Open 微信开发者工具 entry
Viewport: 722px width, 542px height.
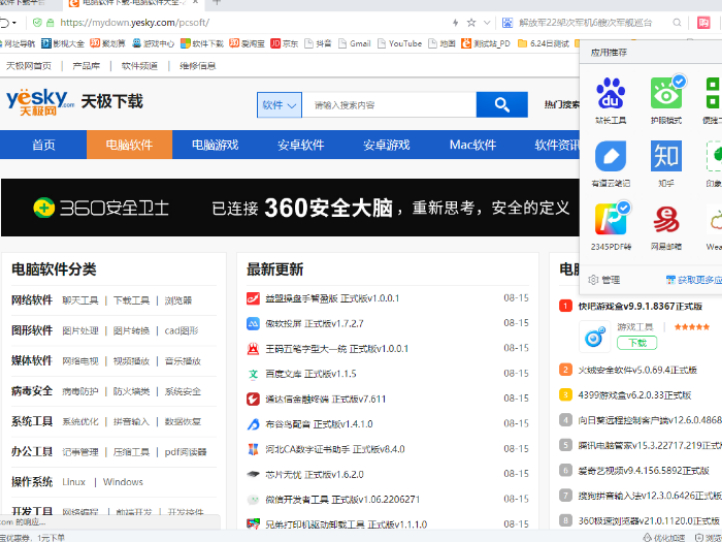[x=343, y=499]
